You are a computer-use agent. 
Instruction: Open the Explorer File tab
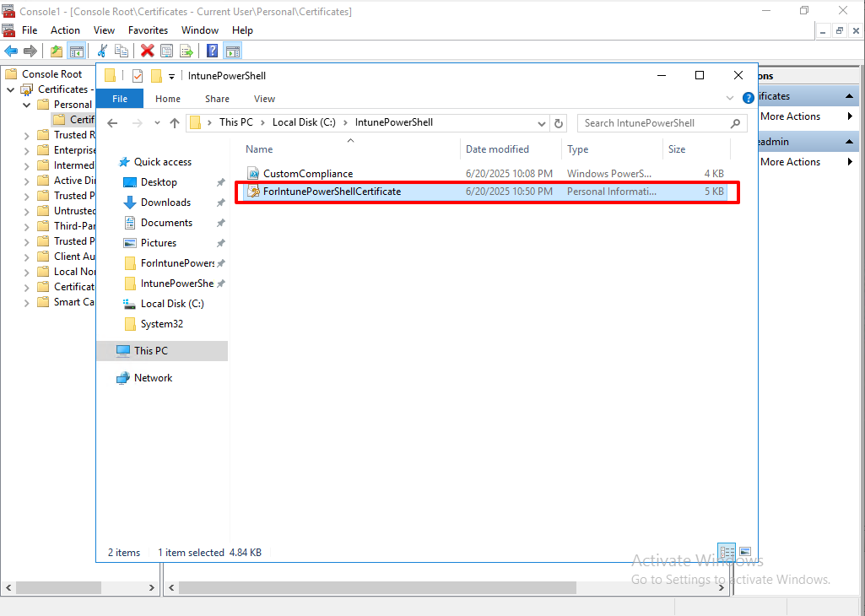120,99
